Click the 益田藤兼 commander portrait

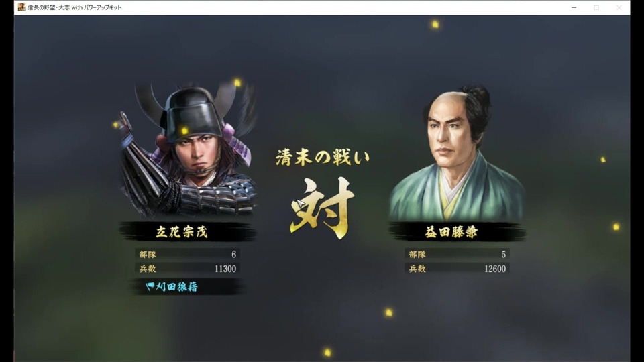click(457, 153)
